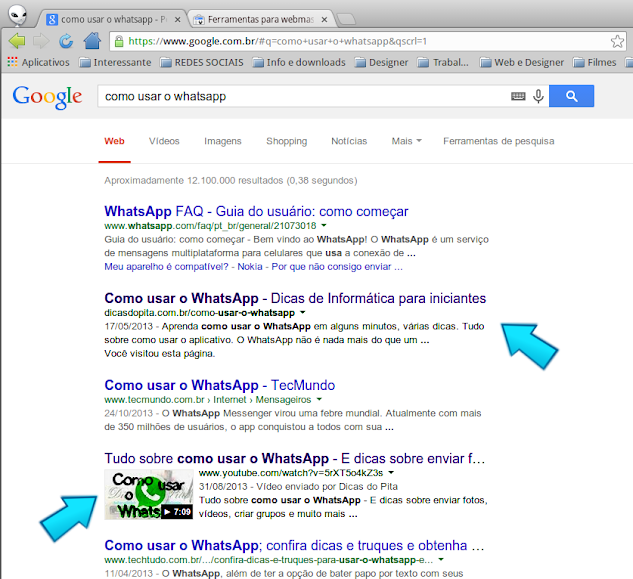Screen dimensions: 633x579
Task: Close the 'Ferramentas para webmas' tab
Action: click(324, 19)
